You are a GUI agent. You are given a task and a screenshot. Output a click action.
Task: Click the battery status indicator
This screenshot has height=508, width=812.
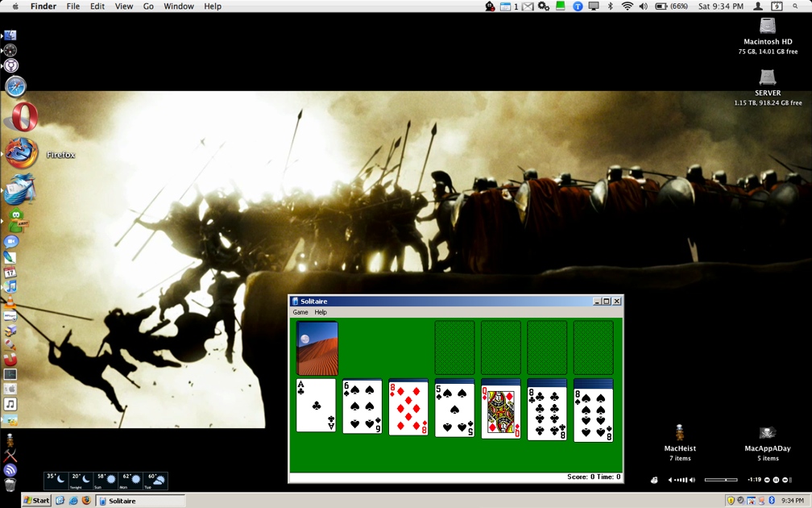click(x=671, y=6)
